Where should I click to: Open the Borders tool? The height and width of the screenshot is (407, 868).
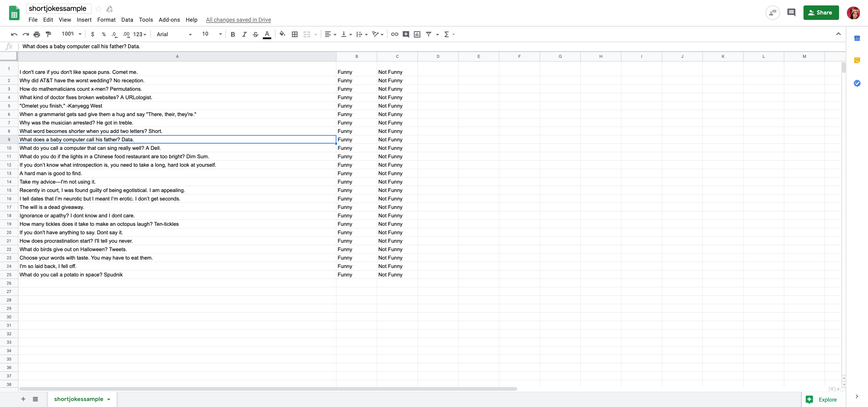pyautogui.click(x=294, y=34)
